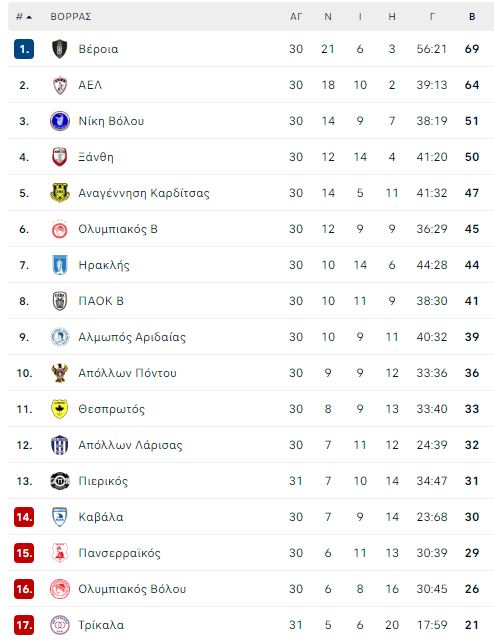The image size is (494, 642).
Task: Click the Τρίκαλα team crest icon
Action: [x=60, y=625]
